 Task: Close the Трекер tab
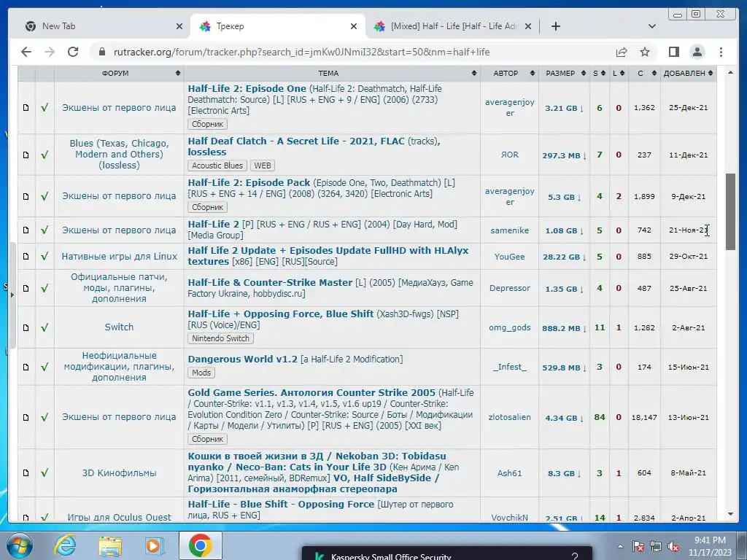[354, 26]
